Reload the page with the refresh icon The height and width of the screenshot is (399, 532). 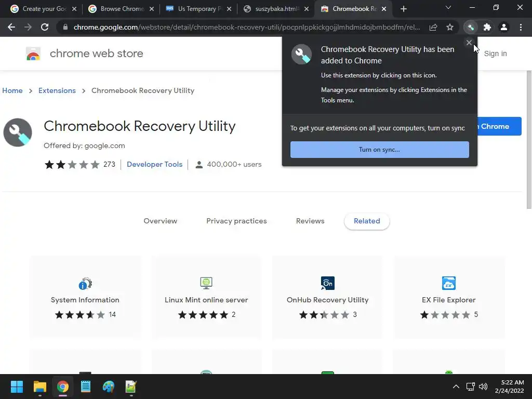45,27
